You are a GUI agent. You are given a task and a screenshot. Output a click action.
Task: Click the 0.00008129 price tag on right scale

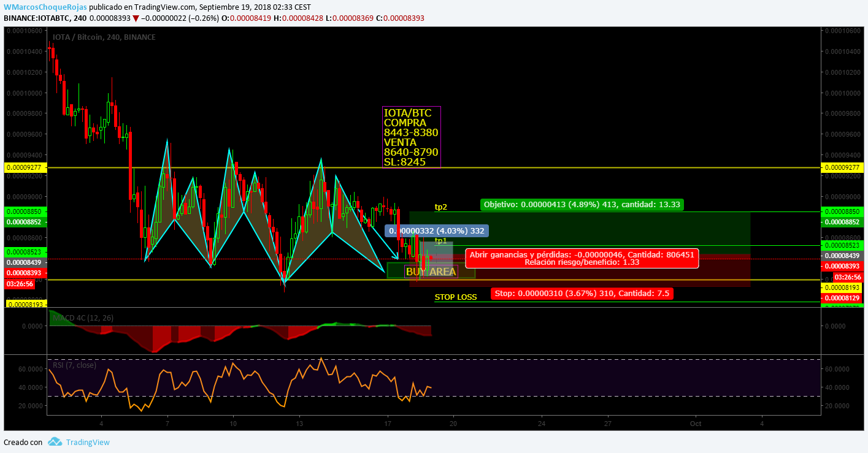pyautogui.click(x=843, y=298)
